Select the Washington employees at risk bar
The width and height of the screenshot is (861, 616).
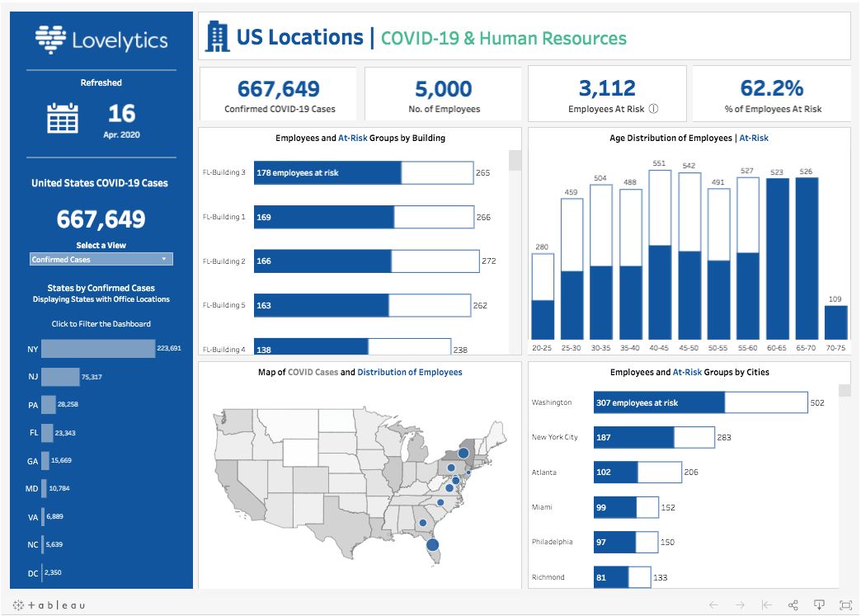click(658, 402)
